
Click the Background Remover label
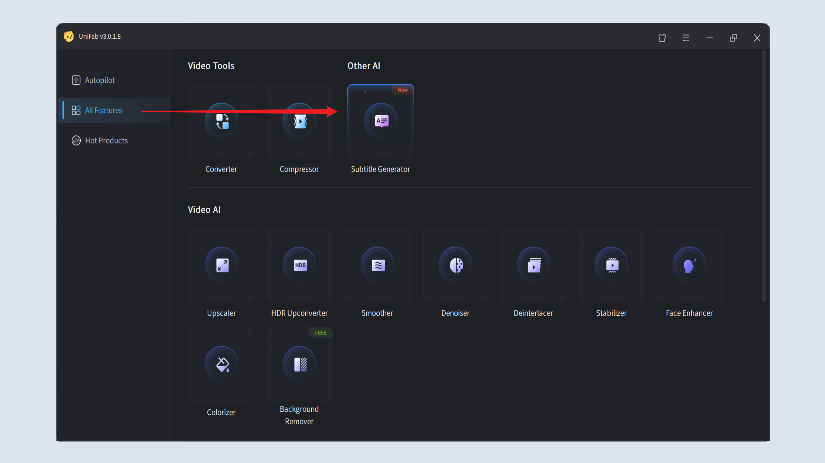click(x=299, y=415)
